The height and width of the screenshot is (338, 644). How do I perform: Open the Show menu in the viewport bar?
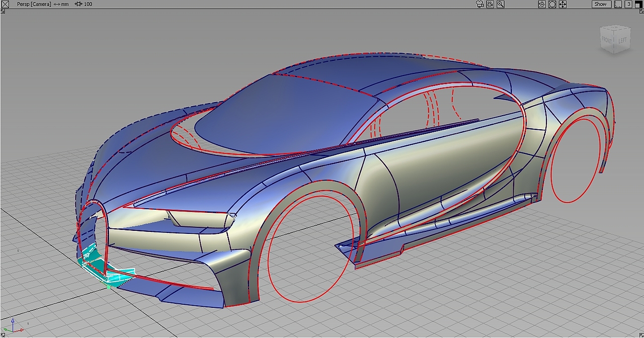point(601,4)
